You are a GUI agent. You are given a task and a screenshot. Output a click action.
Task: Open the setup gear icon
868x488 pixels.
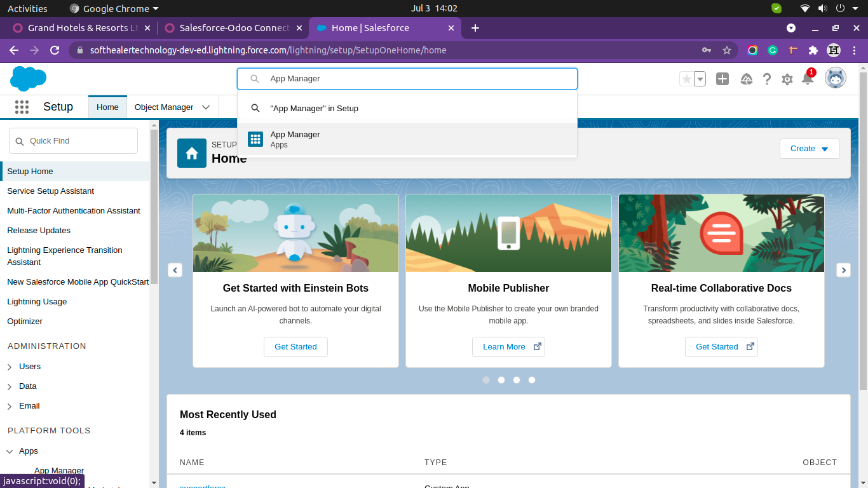(787, 79)
